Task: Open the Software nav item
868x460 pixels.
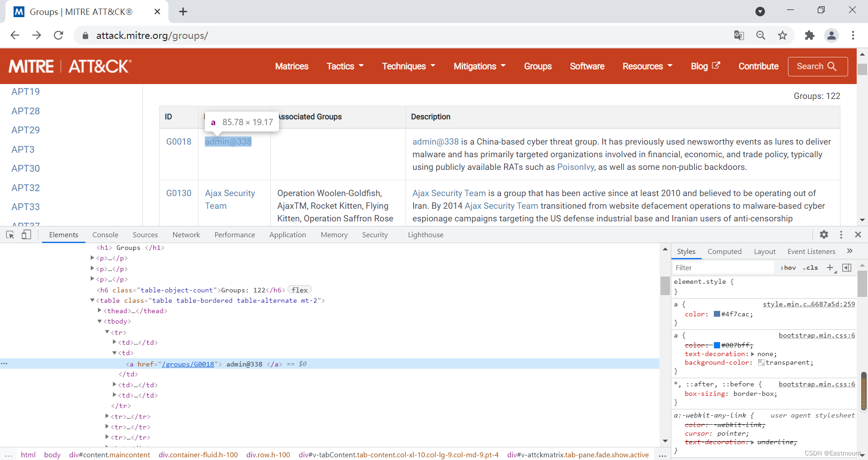Action: 587,66
